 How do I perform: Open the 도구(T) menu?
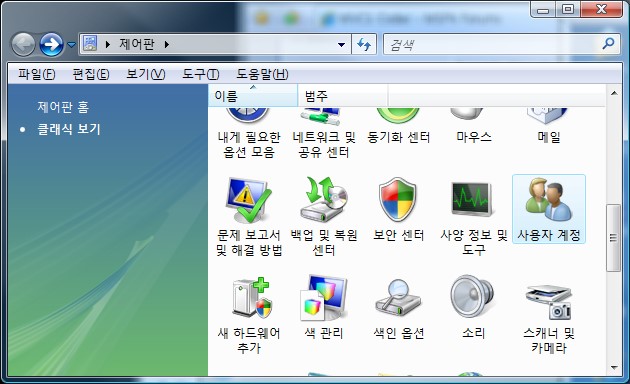click(200, 74)
